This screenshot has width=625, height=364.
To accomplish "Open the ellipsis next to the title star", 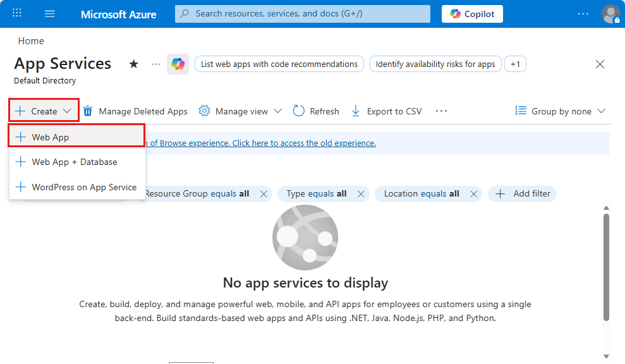I will pos(156,64).
